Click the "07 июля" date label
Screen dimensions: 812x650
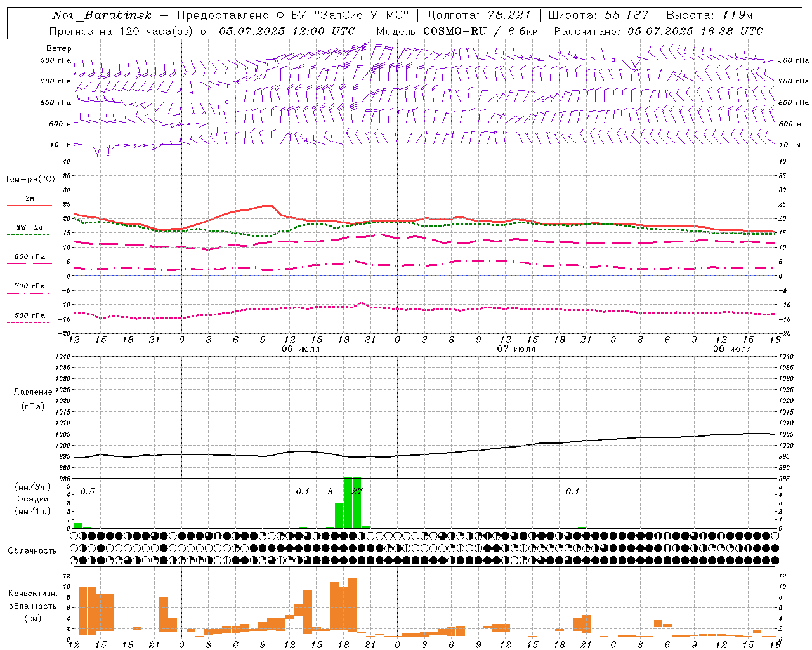(516, 349)
